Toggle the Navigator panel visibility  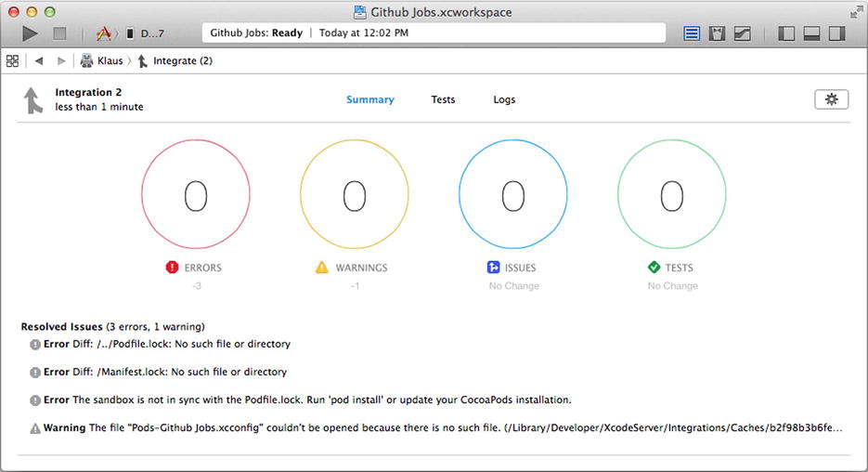pyautogui.click(x=786, y=33)
